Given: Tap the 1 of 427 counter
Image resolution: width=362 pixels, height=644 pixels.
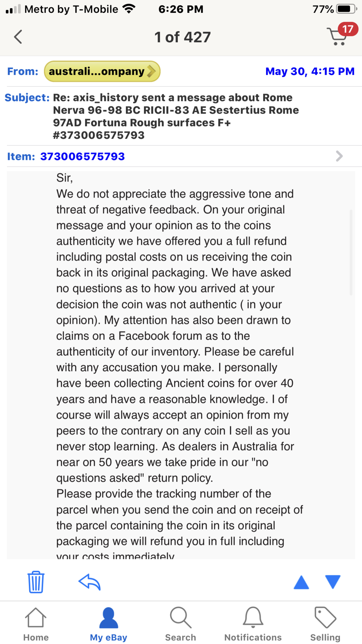Looking at the screenshot, I should coord(182,37).
